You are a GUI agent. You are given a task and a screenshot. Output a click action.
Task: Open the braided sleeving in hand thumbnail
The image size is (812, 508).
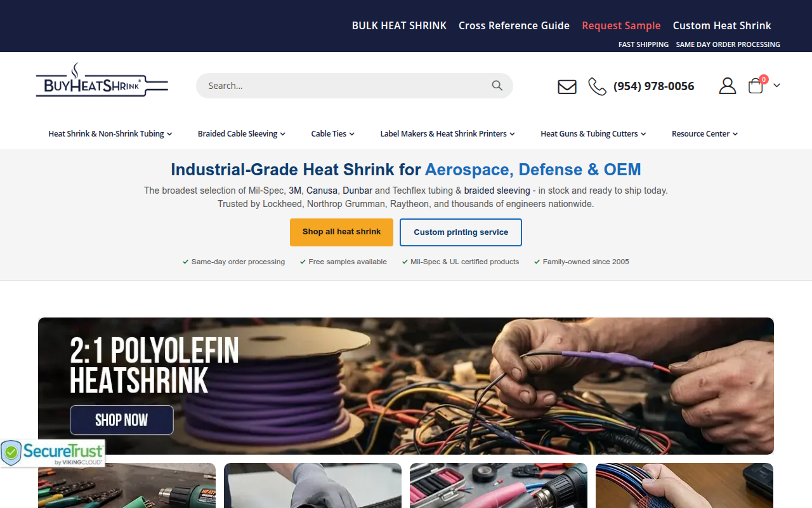pos(684,485)
